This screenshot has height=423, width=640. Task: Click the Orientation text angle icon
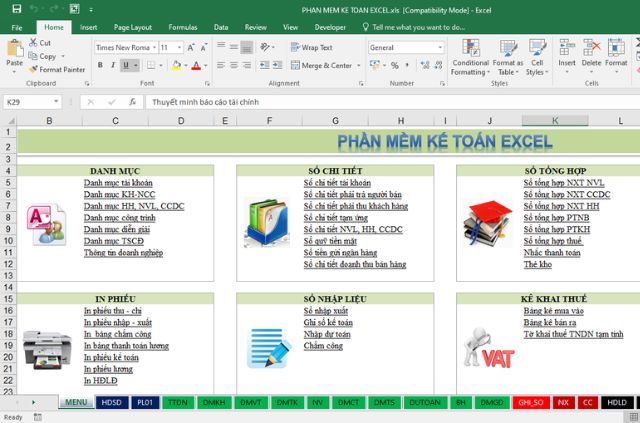click(264, 47)
